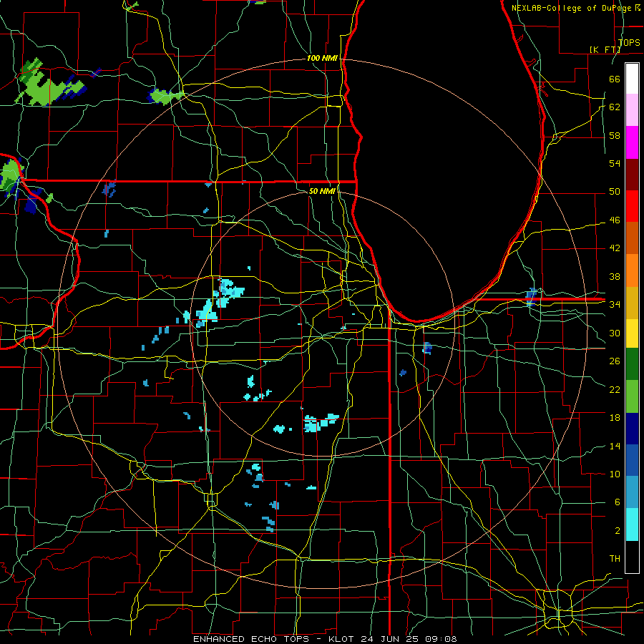This screenshot has height=644, width=644.
Task: Click the dark orange 46 K FT swatch
Action: [632, 238]
